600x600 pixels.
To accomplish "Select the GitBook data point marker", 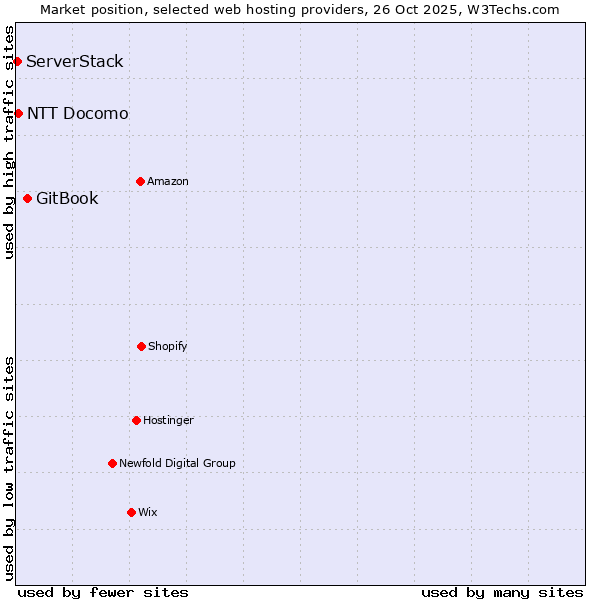I will point(27,198).
